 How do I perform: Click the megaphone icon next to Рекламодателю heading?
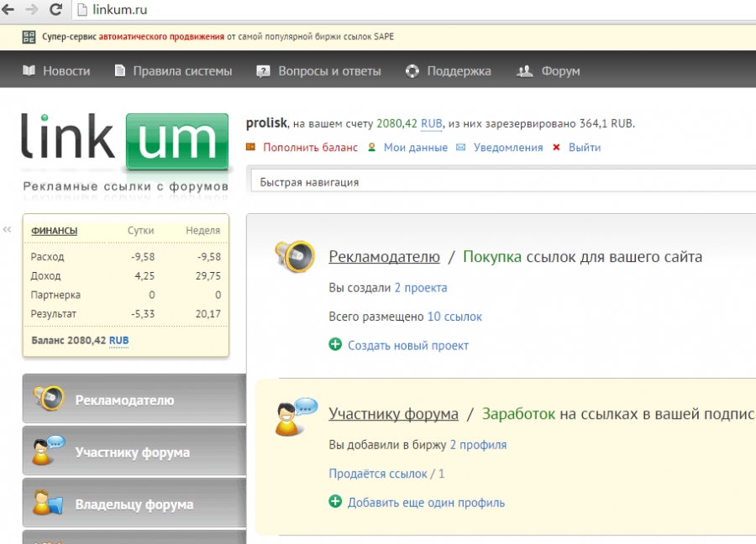[x=295, y=256]
